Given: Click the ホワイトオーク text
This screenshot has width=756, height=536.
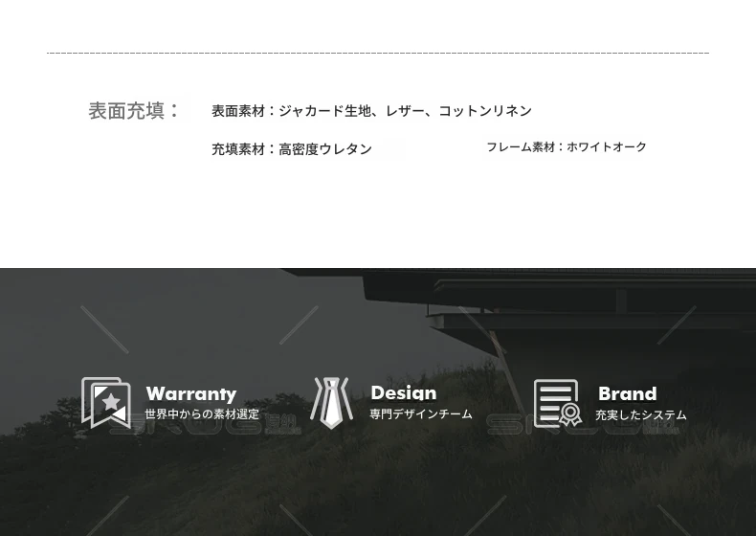Looking at the screenshot, I should (x=607, y=147).
